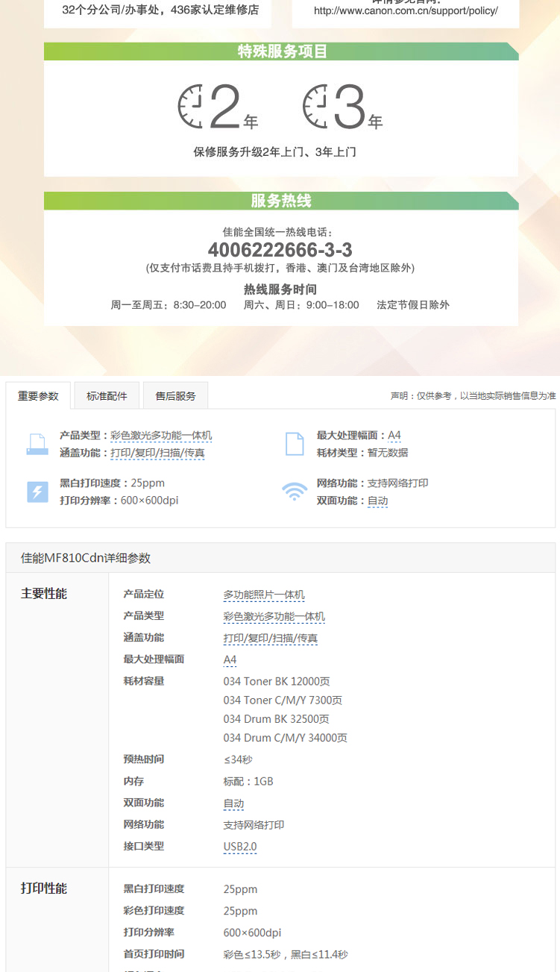Click 034 Toner C/M/Y 7300页 value
Image resolution: width=560 pixels, height=972 pixels.
[283, 700]
